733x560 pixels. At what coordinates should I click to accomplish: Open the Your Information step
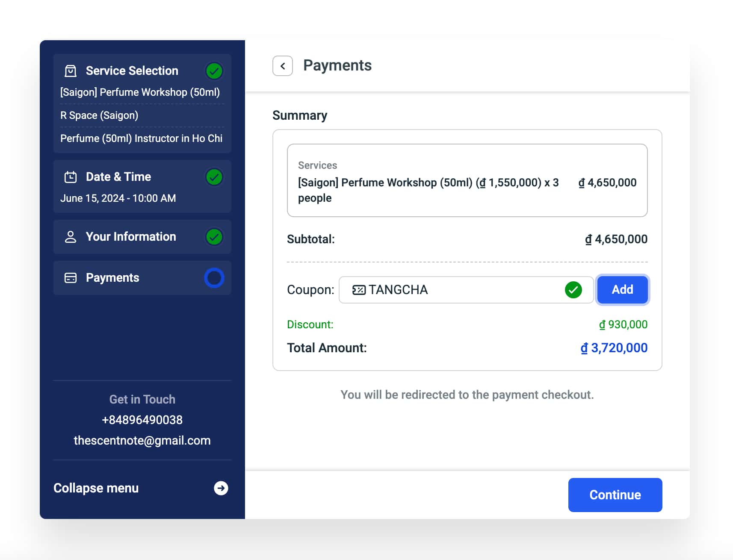click(x=131, y=237)
